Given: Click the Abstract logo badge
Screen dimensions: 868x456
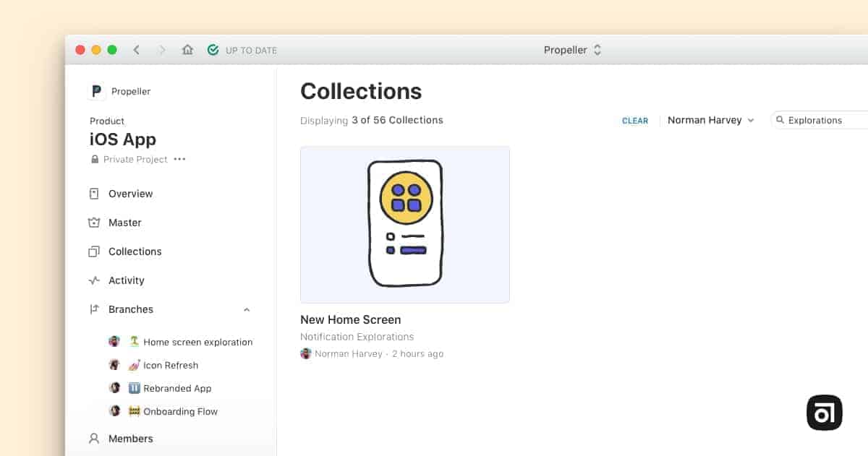Looking at the screenshot, I should click(825, 413).
